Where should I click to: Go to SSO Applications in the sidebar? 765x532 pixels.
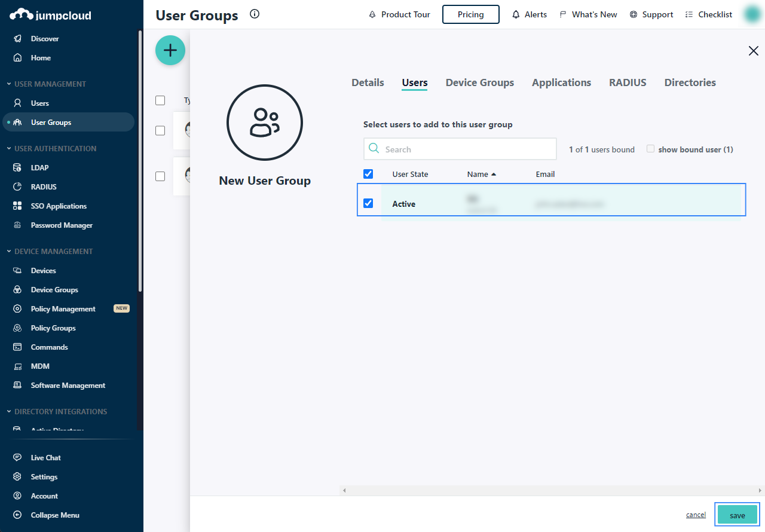(x=59, y=206)
